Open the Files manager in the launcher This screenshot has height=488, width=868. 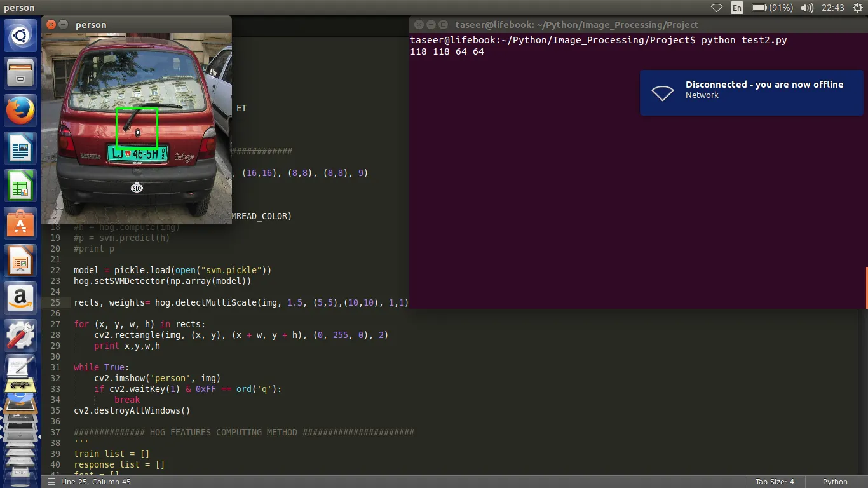click(x=20, y=73)
